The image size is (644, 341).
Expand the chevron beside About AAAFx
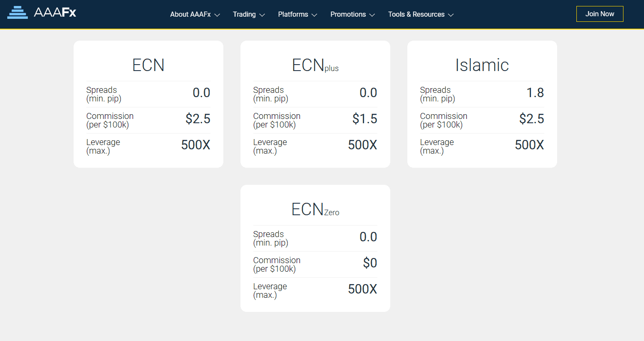217,15
